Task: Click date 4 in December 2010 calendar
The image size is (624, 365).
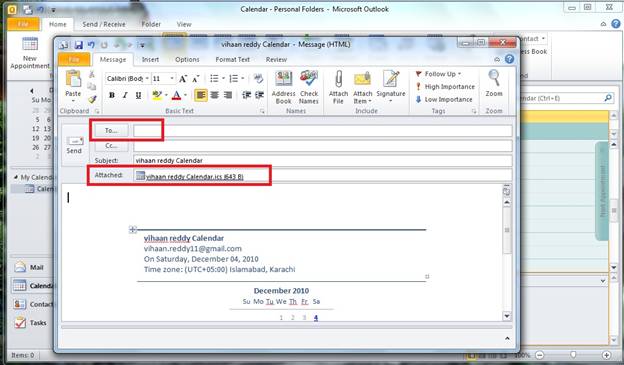Action: (x=316, y=318)
